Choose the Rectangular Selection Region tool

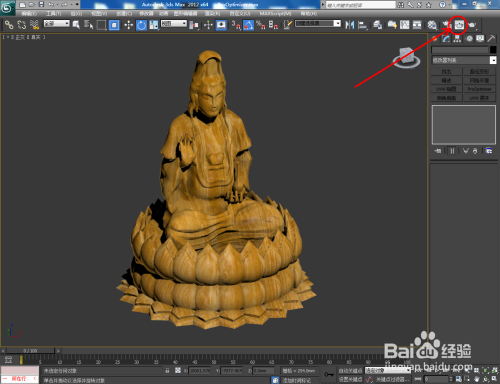click(101, 25)
